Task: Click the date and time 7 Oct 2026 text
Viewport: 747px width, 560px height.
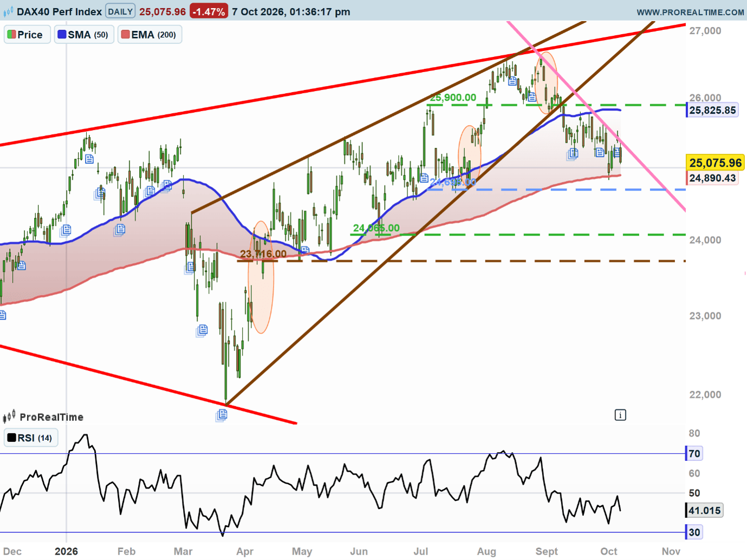Action: click(291, 11)
